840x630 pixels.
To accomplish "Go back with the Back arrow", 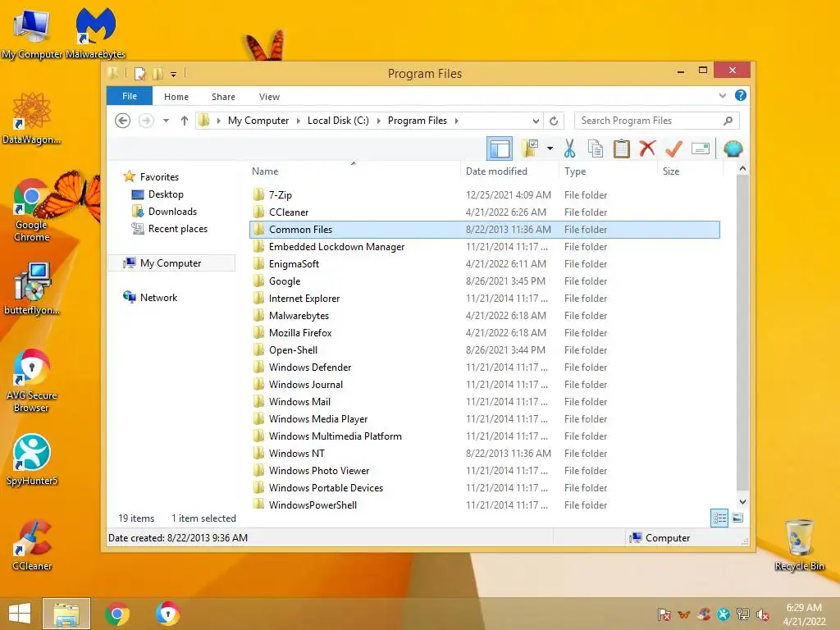I will [x=123, y=121].
